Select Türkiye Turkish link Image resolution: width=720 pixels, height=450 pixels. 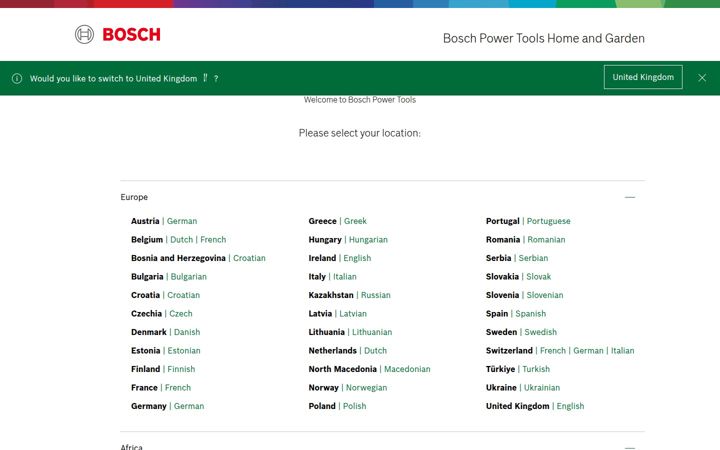pos(536,369)
